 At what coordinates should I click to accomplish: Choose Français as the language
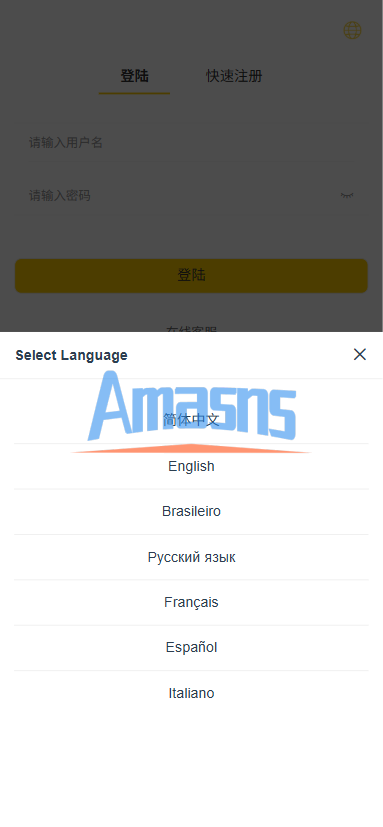[x=192, y=602]
